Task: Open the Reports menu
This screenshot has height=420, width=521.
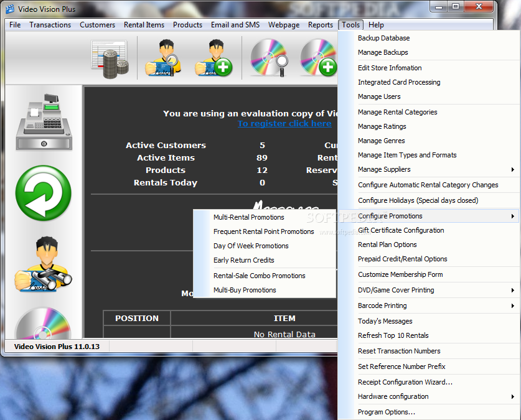Action: 321,25
